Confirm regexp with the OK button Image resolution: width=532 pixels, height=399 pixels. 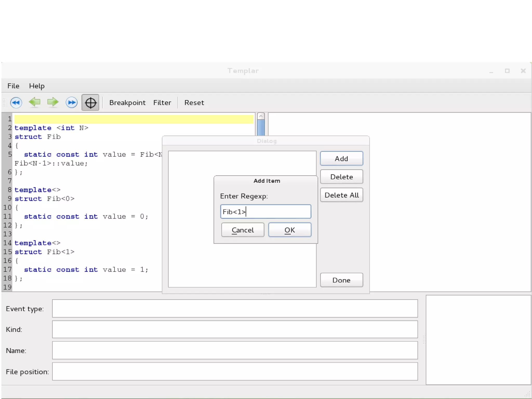[x=289, y=230]
